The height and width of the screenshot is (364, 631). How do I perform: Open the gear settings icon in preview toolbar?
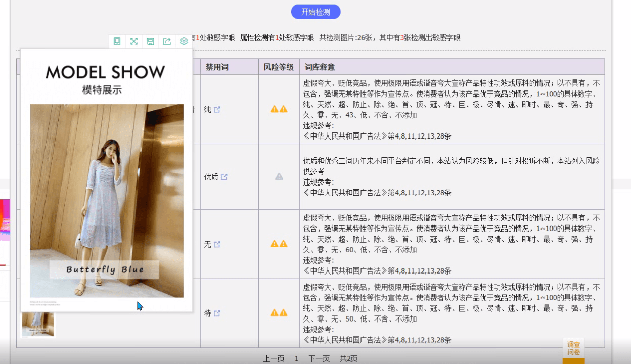click(184, 41)
